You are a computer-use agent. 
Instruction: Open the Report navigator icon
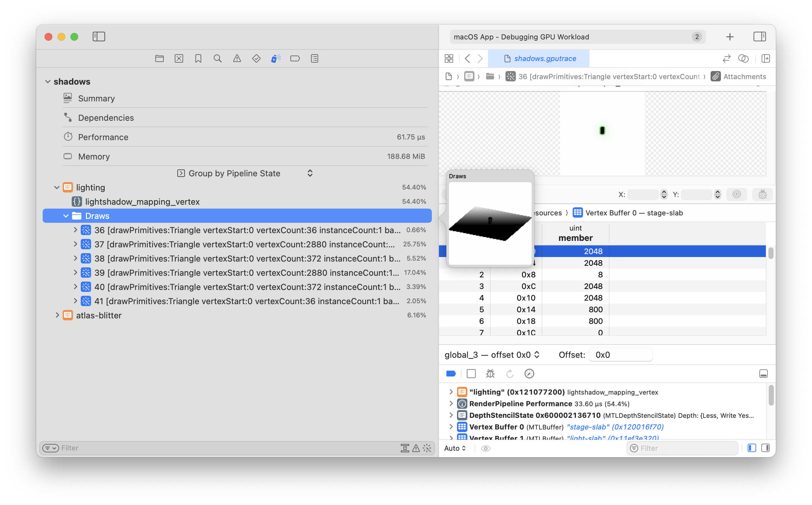click(x=315, y=59)
